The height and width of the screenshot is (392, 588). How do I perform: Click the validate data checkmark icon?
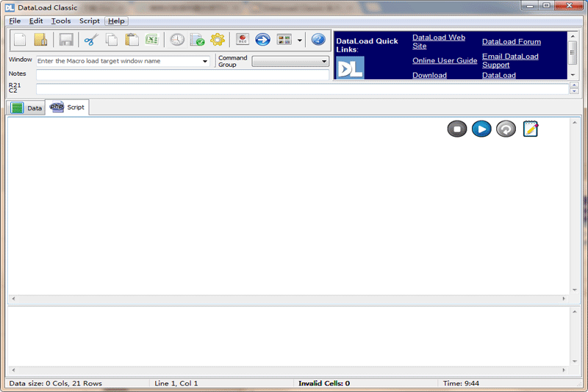pyautogui.click(x=197, y=40)
